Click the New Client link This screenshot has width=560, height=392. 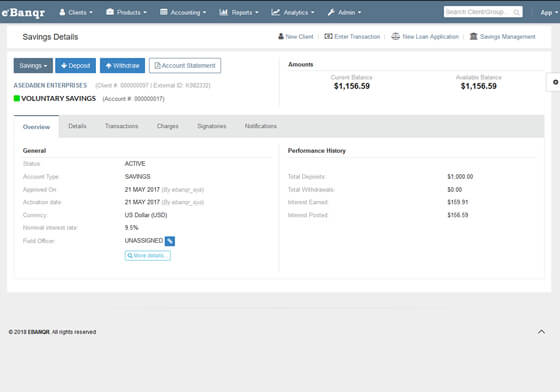295,36
